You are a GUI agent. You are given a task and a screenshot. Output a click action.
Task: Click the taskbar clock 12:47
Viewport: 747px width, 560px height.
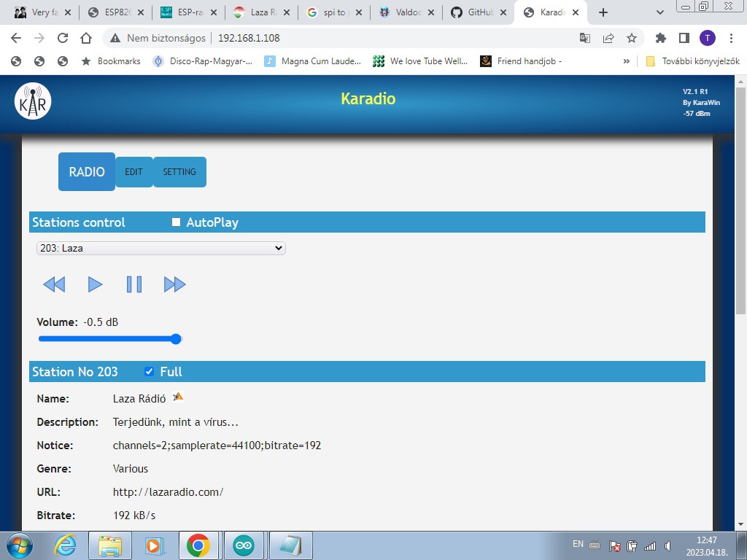(706, 540)
